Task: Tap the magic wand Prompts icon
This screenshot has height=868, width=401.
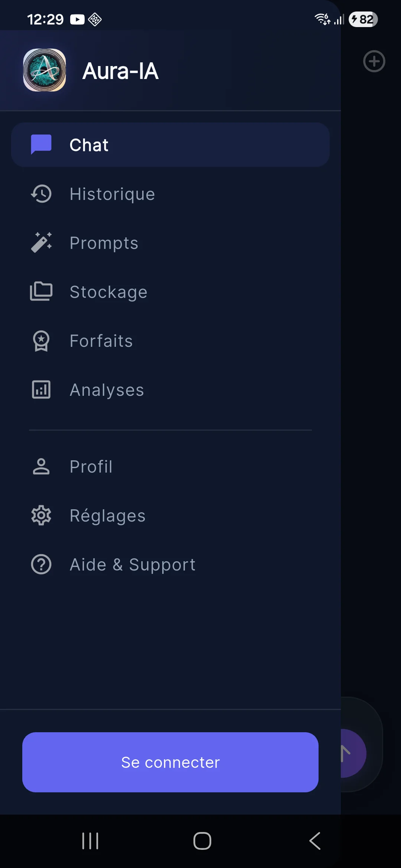Action: (41, 243)
